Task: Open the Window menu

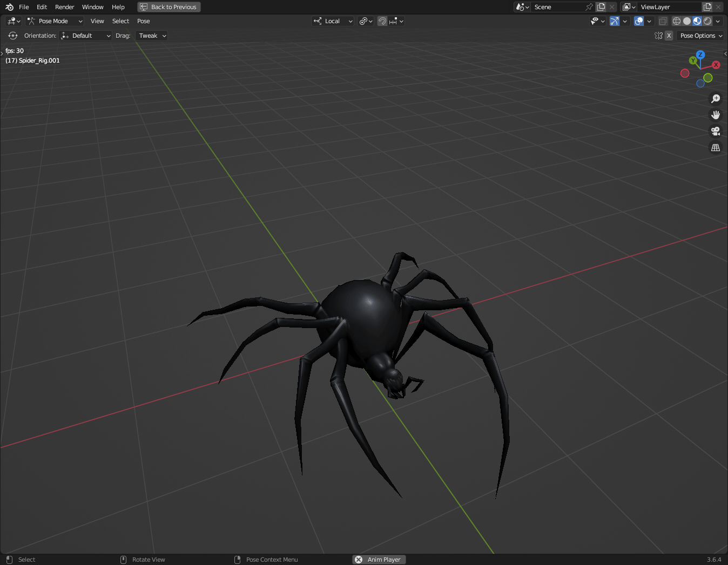Action: (92, 7)
